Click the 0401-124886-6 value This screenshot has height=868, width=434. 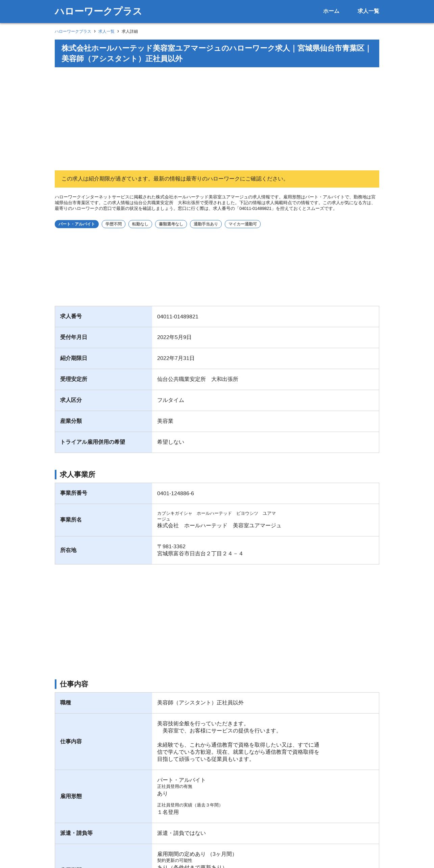[x=176, y=493]
